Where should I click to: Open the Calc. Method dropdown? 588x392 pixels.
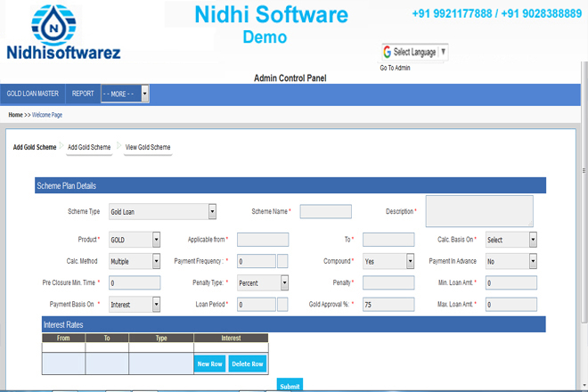135,261
